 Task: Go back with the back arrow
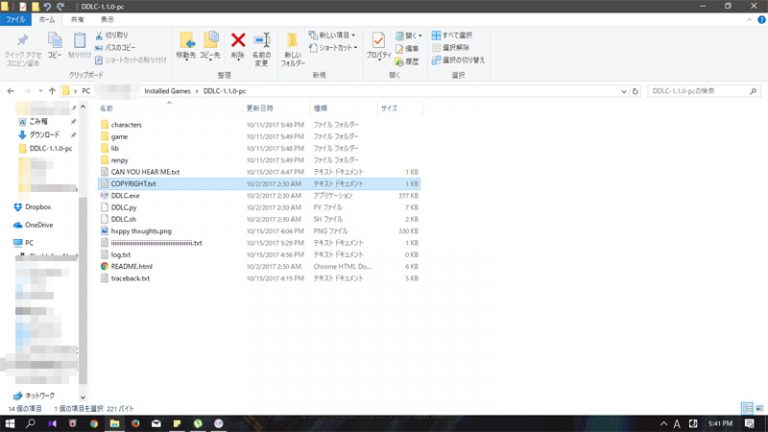point(11,91)
